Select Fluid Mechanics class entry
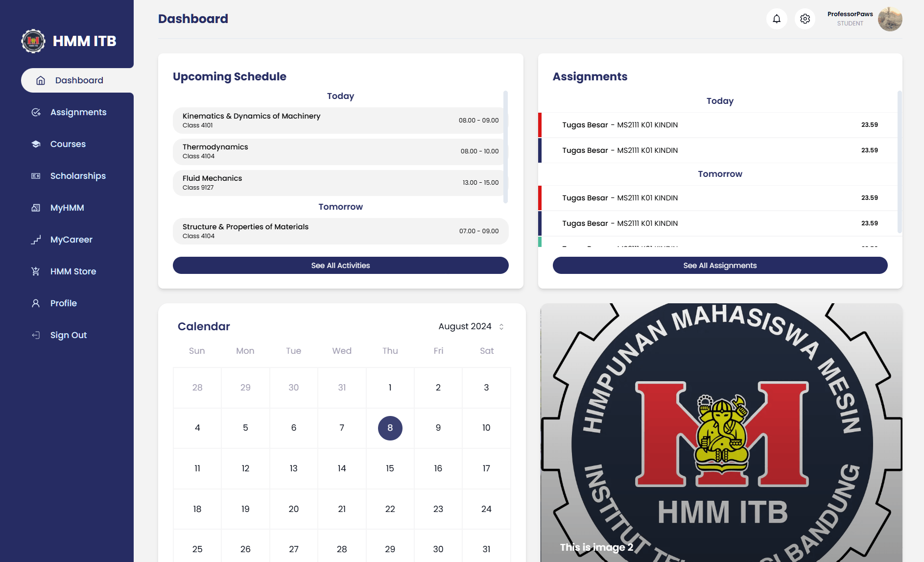Image resolution: width=924 pixels, height=562 pixels. point(341,183)
